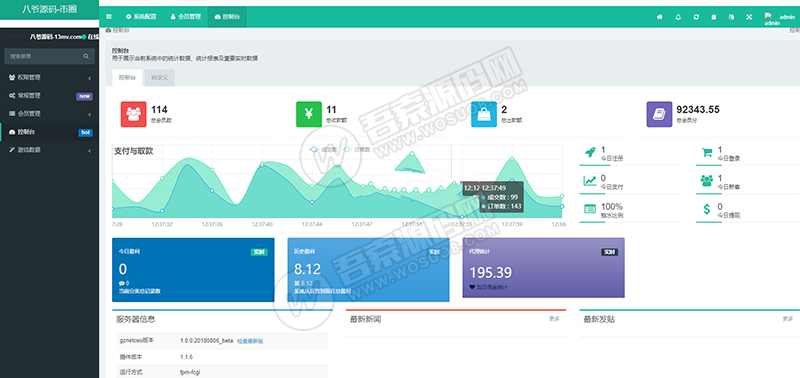Expand the 会员管理 sidebar menu
This screenshot has width=800, height=378.
pyautogui.click(x=49, y=114)
